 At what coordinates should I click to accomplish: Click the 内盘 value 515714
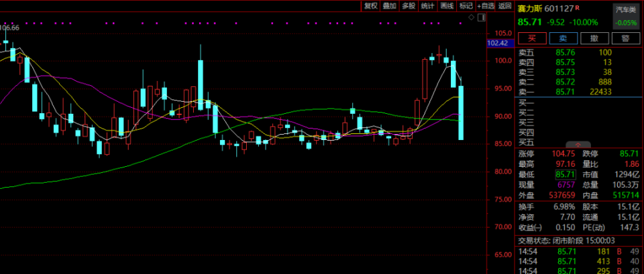pyautogui.click(x=626, y=195)
